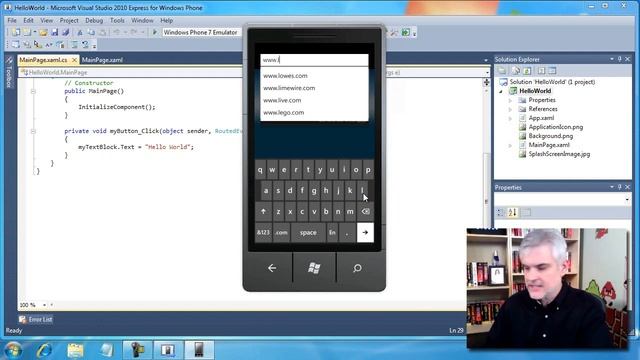Open the Debug menu
Screen dimensions: 640x360
click(94, 20)
